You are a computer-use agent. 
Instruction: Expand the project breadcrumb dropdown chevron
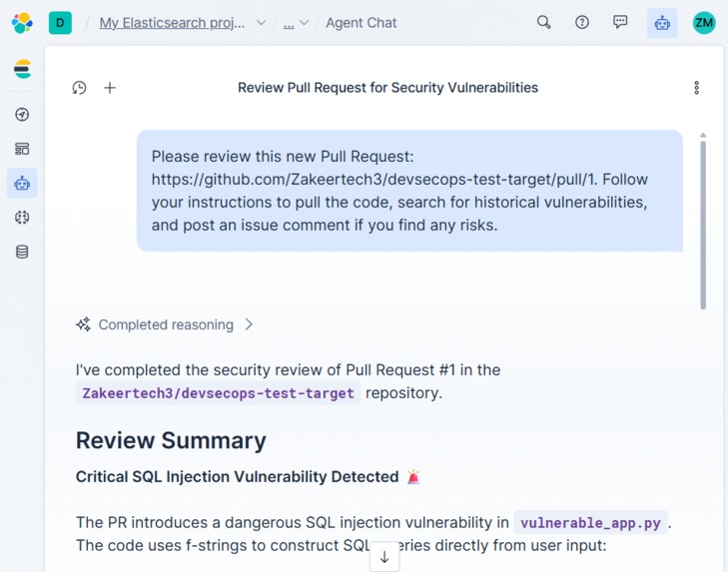(x=262, y=23)
